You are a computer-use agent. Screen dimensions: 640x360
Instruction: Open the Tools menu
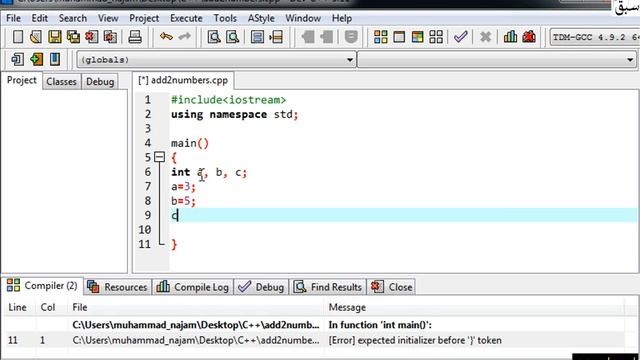pyautogui.click(x=225, y=18)
